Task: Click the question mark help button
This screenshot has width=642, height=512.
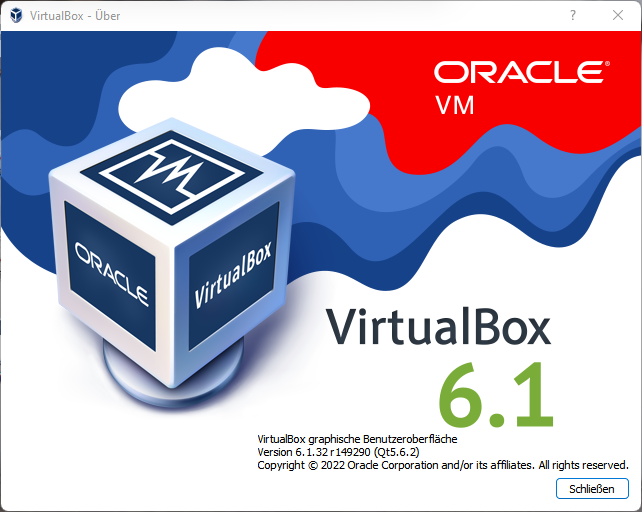Action: 573,16
